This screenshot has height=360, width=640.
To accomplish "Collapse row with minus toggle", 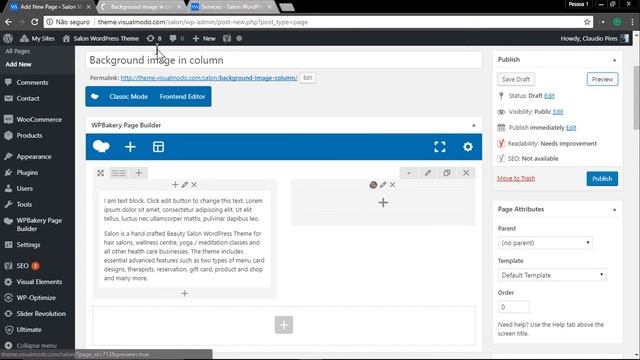I will 409,173.
